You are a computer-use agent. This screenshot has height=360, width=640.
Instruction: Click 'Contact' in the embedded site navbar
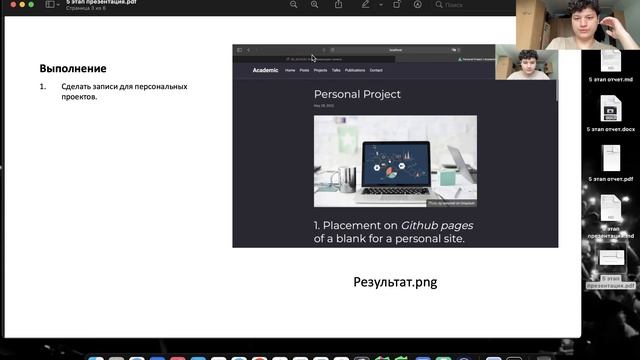coord(376,70)
